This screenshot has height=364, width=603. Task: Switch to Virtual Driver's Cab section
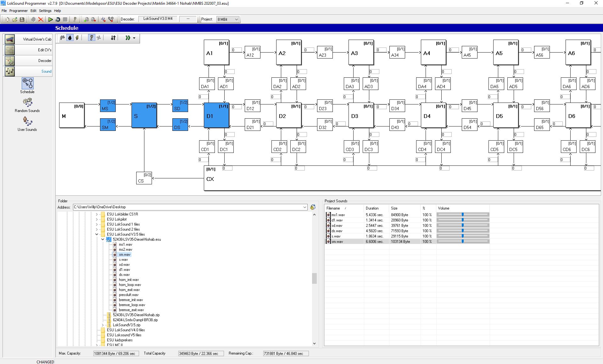click(x=28, y=39)
